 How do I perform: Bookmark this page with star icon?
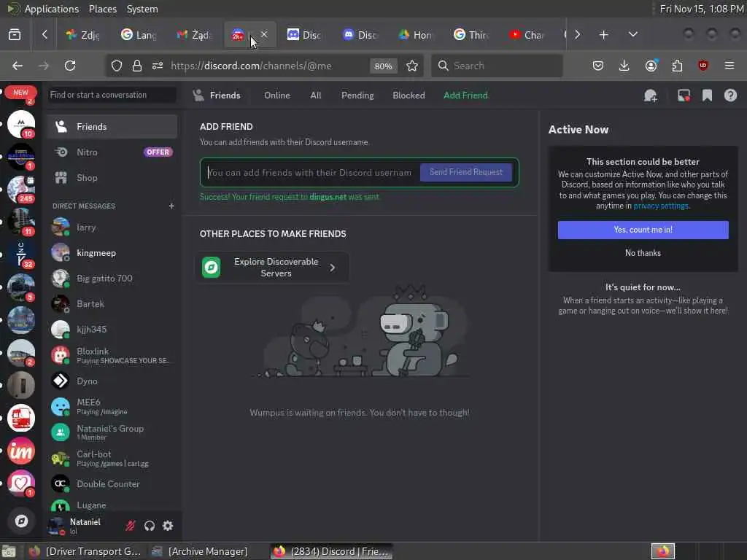412,66
